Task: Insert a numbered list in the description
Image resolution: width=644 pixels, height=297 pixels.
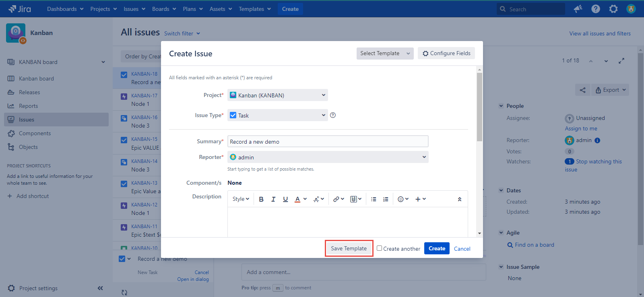Action: pyautogui.click(x=386, y=199)
